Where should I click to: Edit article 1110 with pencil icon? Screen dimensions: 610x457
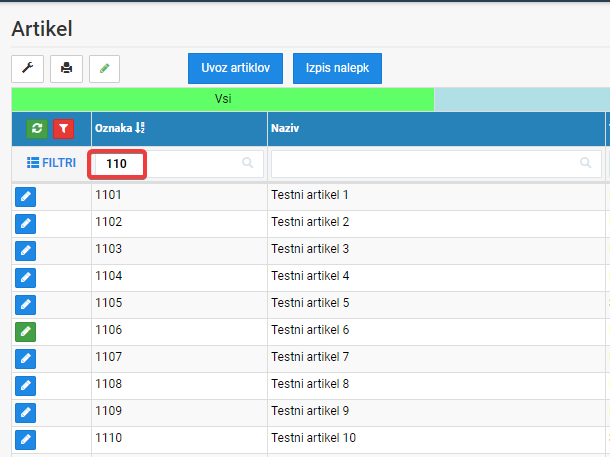pos(26,440)
